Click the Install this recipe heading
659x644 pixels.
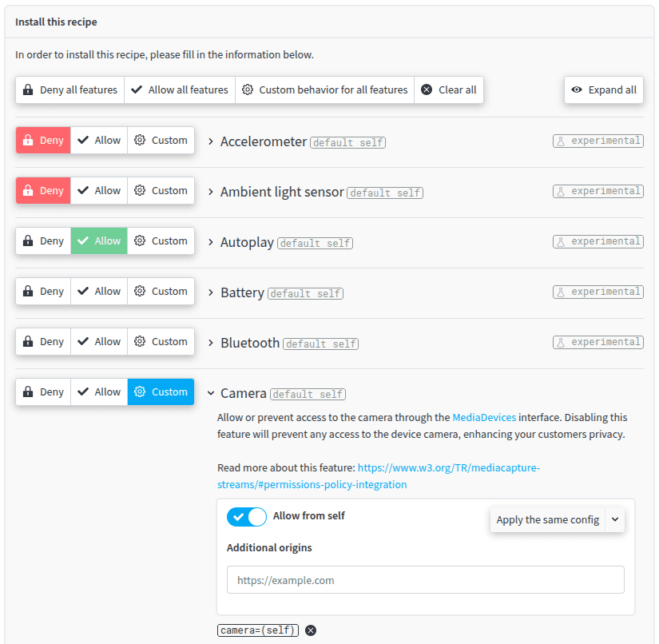point(57,22)
